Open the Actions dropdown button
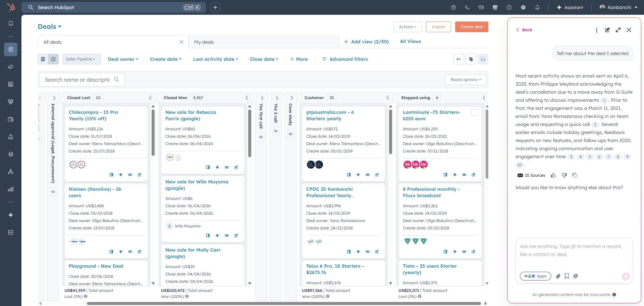The width and height of the screenshot is (644, 306). 408,27
